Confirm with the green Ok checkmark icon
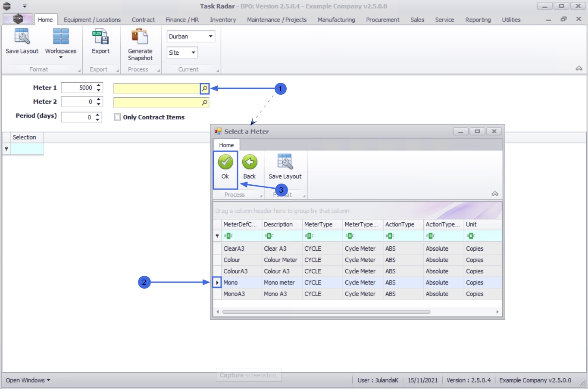This screenshot has height=389, width=588. 225,162
